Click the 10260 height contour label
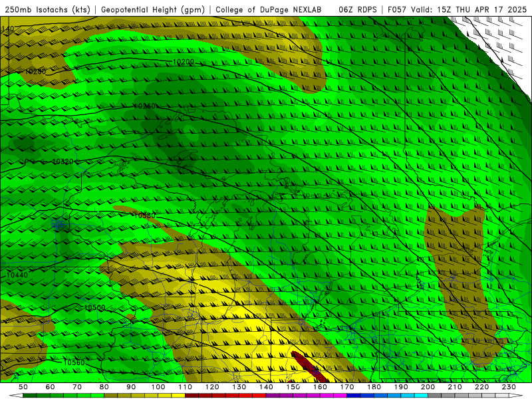 click(144, 106)
